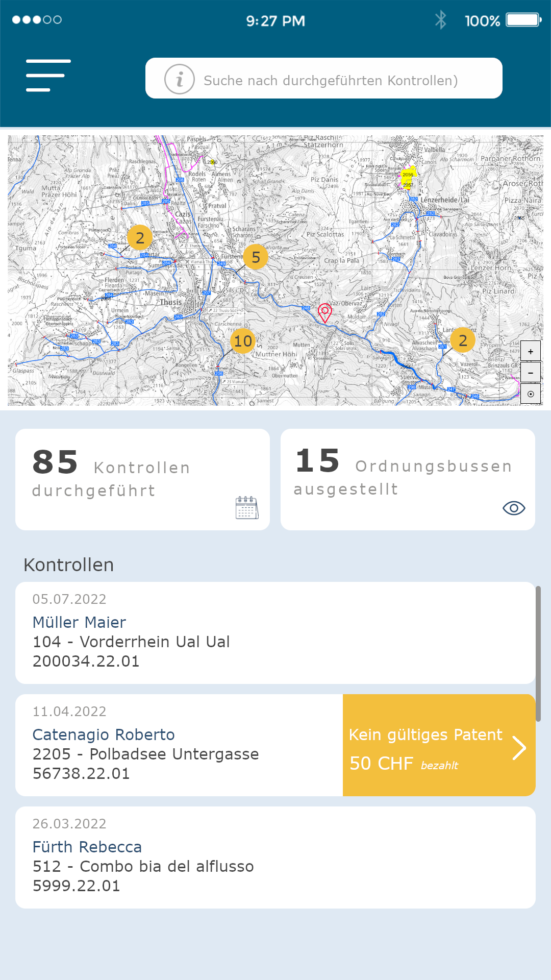
Task: Center map on current location
Action: pos(531,394)
